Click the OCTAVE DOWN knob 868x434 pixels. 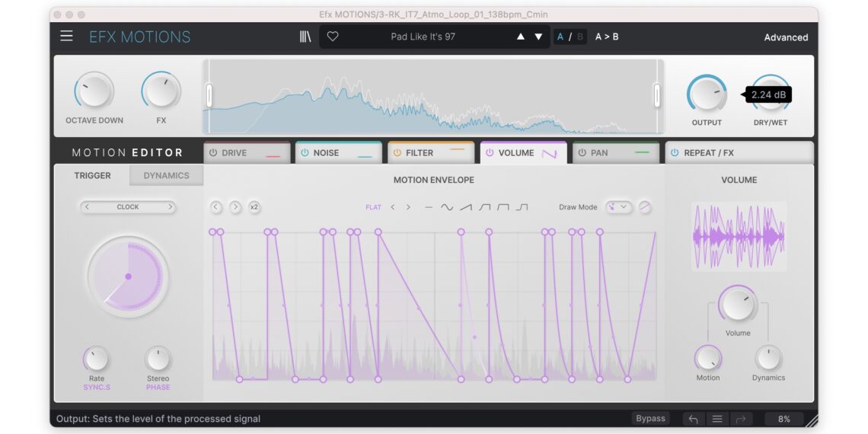pyautogui.click(x=94, y=91)
